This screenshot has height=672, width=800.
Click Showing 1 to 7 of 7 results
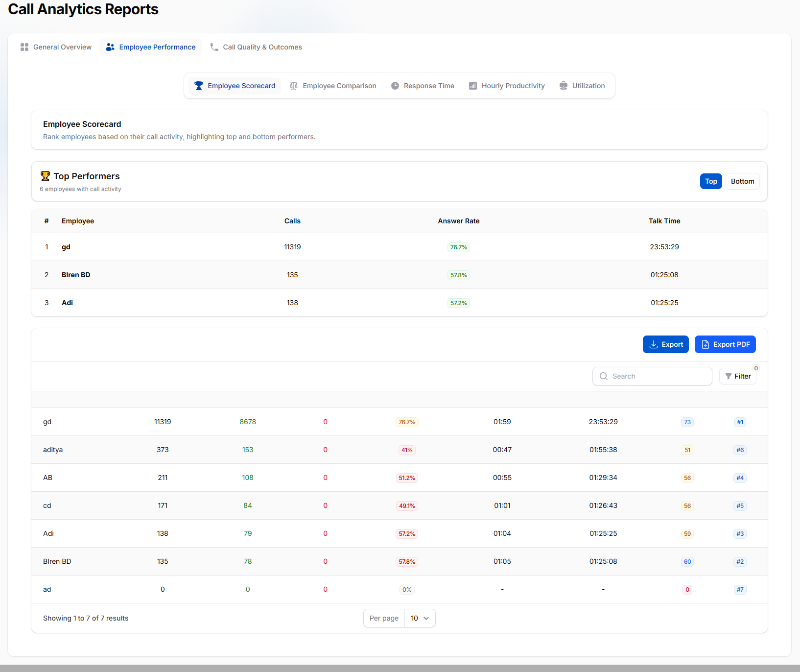(86, 618)
